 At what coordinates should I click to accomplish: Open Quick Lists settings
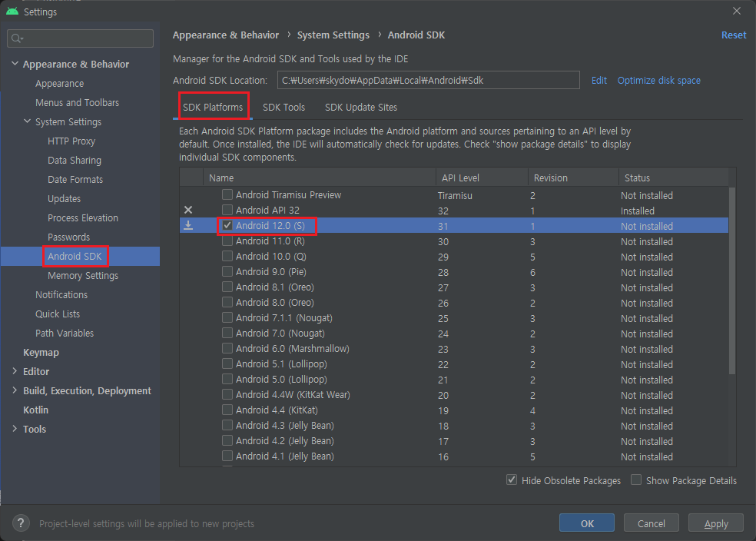[x=58, y=314]
